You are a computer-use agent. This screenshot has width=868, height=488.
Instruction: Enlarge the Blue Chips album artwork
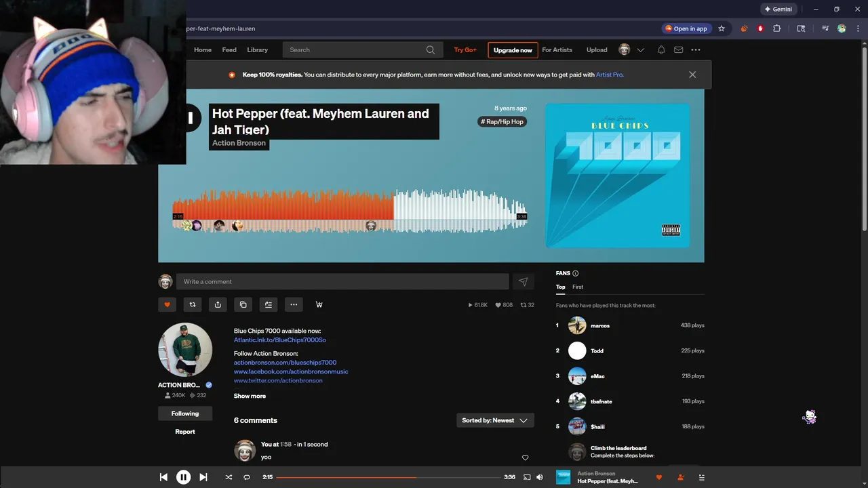[618, 176]
